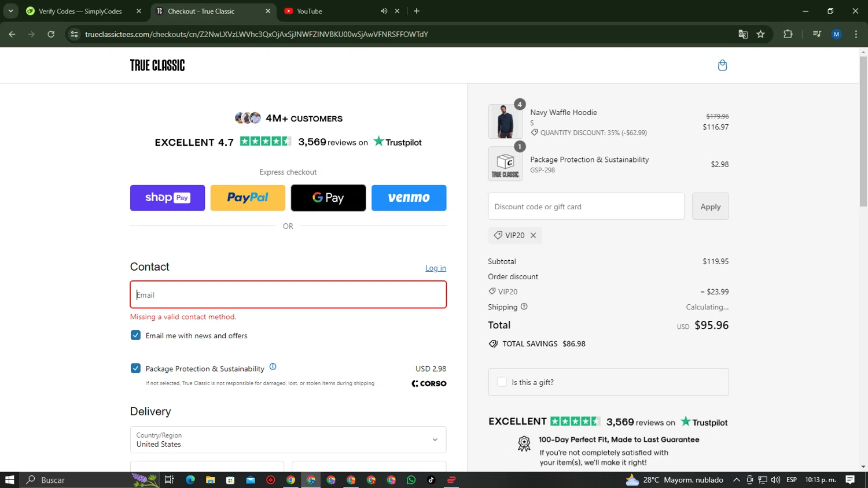Open the tab search dropdown arrow
The height and width of the screenshot is (488, 868).
tap(10, 11)
